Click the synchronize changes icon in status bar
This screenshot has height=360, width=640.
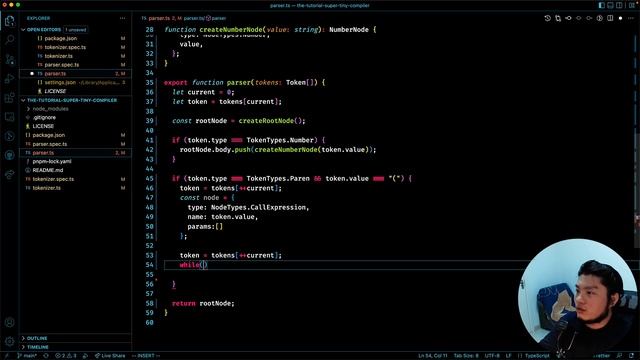(x=46, y=356)
